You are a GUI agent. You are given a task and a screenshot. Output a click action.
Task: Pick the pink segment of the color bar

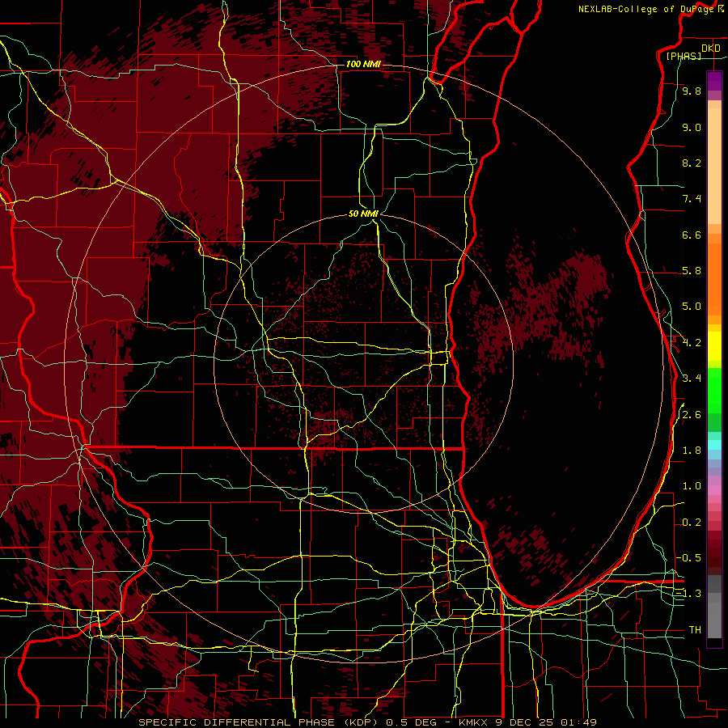714,490
